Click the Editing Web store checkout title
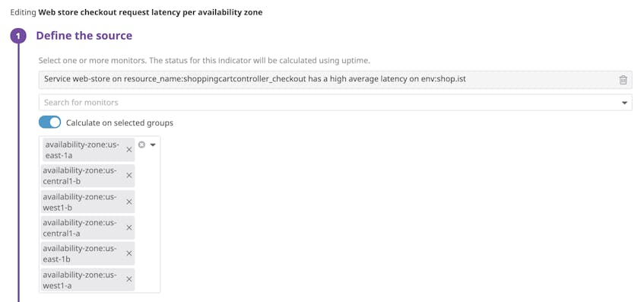 (136, 12)
